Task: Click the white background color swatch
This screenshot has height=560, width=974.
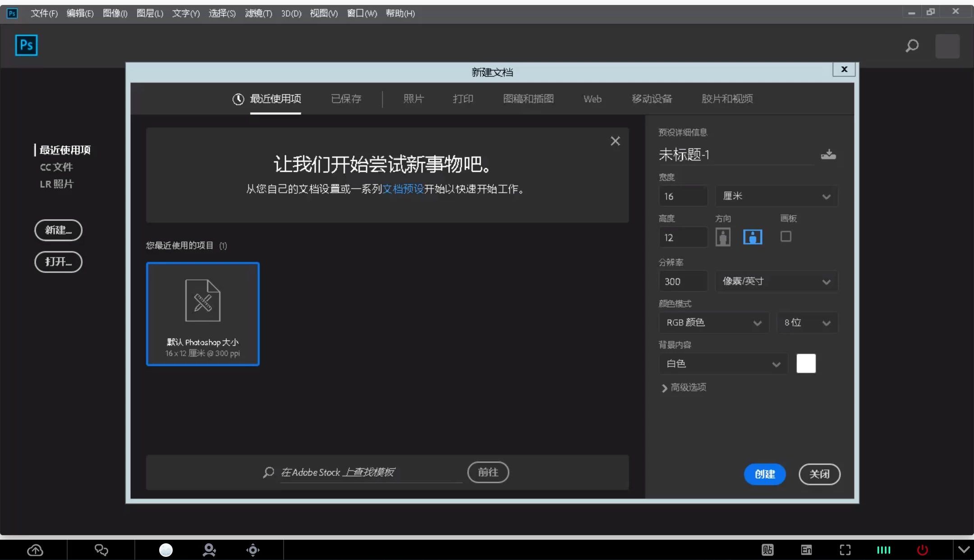Action: [x=806, y=363]
